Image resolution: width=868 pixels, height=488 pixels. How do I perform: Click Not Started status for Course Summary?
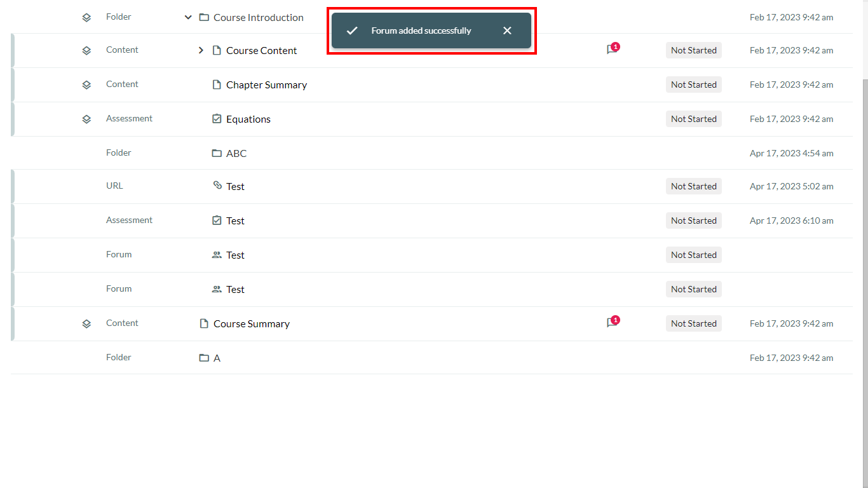coord(694,323)
